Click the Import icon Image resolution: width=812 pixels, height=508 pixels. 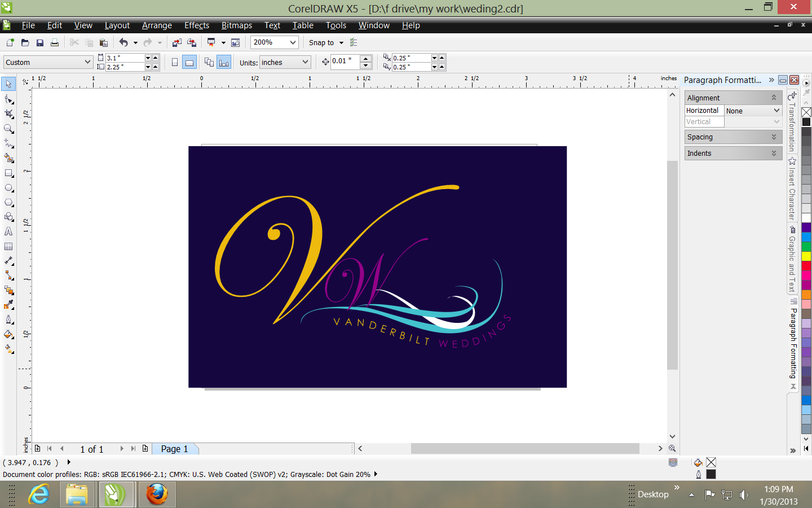[x=177, y=43]
